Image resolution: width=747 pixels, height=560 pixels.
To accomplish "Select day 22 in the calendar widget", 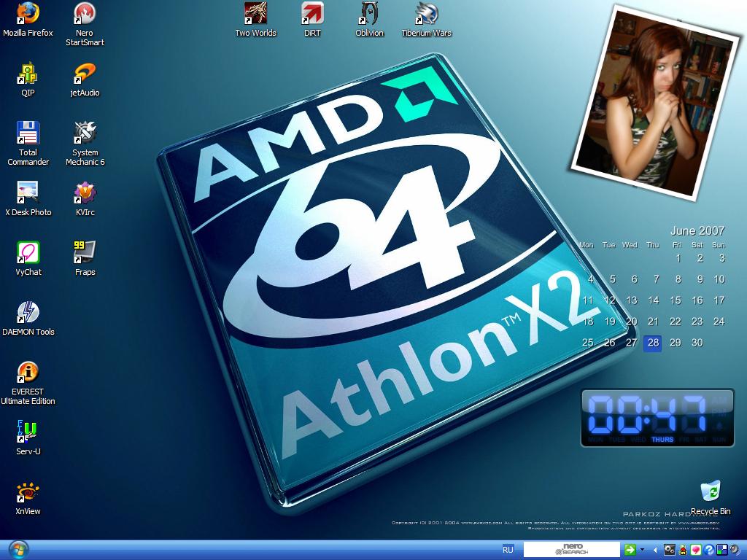I will coord(675,322).
